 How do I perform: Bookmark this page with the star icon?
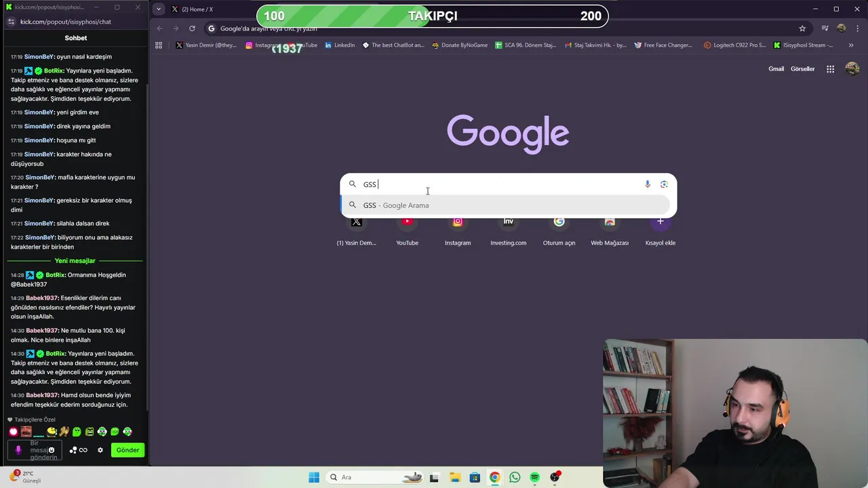coord(802,28)
